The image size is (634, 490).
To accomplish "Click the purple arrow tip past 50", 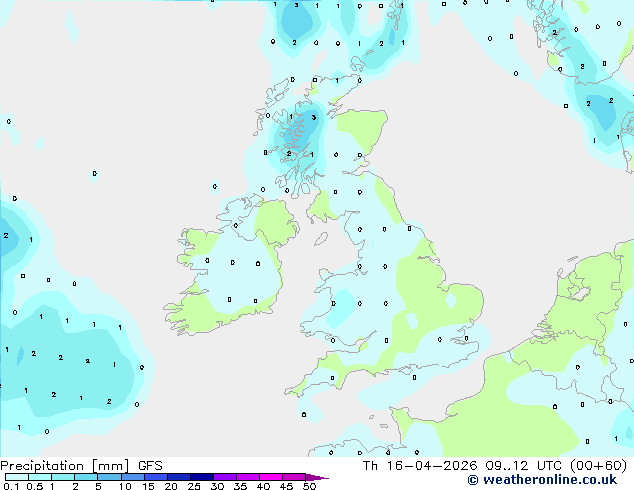I will click(317, 477).
